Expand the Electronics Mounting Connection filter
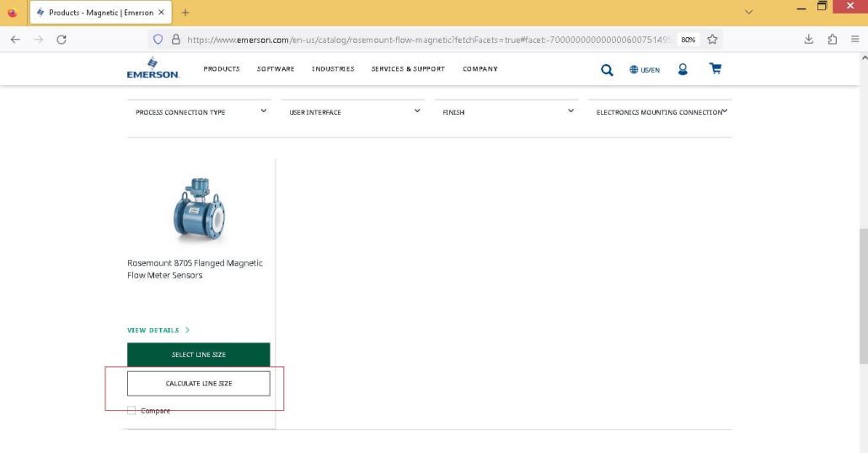This screenshot has height=453, width=868. [x=660, y=112]
